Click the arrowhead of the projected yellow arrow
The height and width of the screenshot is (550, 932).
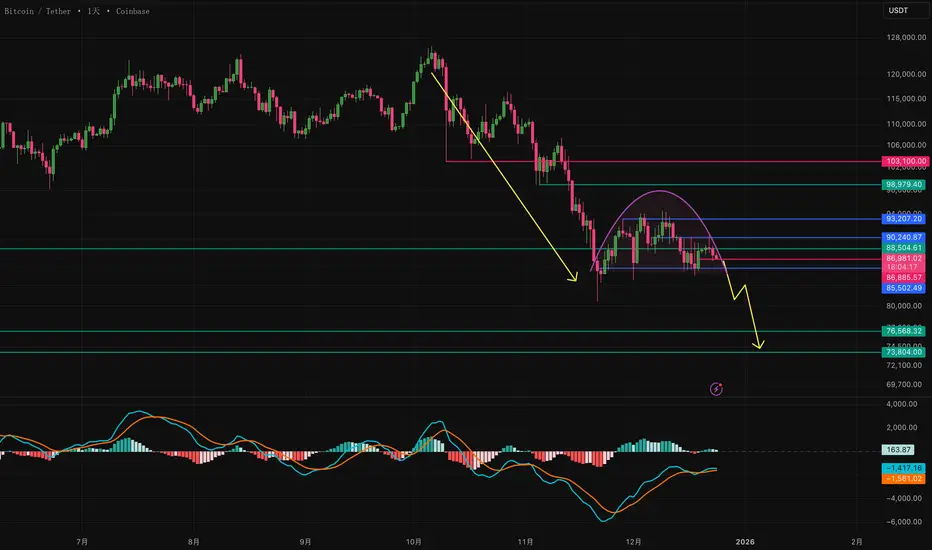[759, 345]
